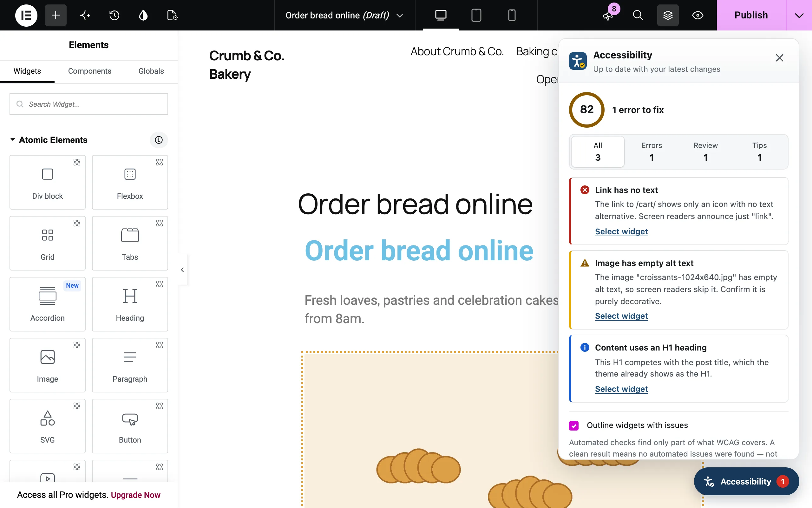812x508 pixels.
Task: Switch to mobile preview mode
Action: pyautogui.click(x=511, y=15)
